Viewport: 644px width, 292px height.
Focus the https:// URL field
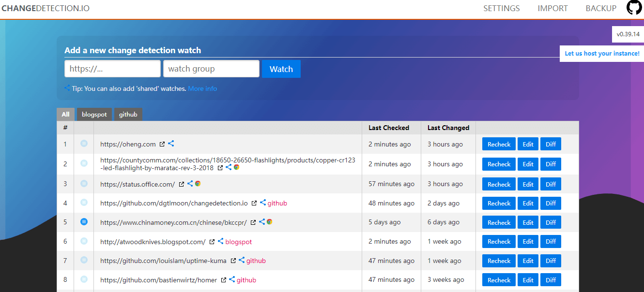point(112,69)
